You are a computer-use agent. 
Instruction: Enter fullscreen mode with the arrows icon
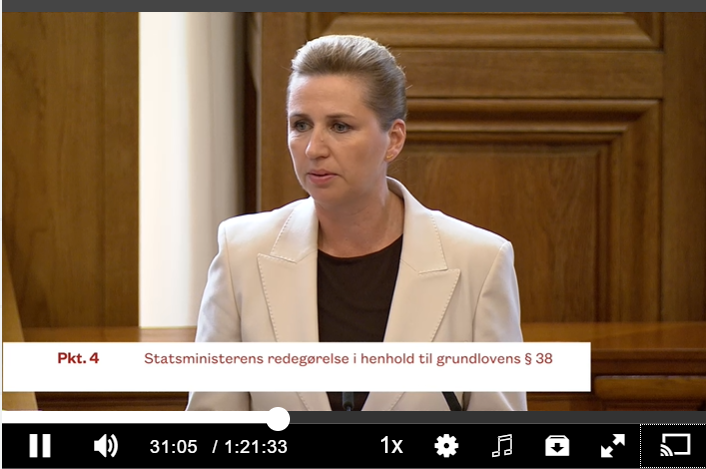click(612, 445)
